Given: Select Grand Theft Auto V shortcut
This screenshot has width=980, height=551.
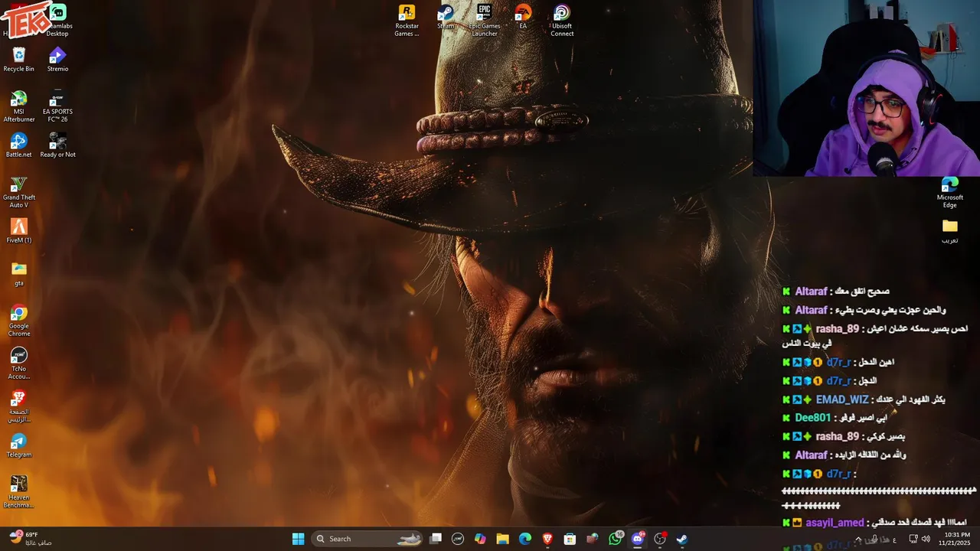Looking at the screenshot, I should [x=19, y=192].
